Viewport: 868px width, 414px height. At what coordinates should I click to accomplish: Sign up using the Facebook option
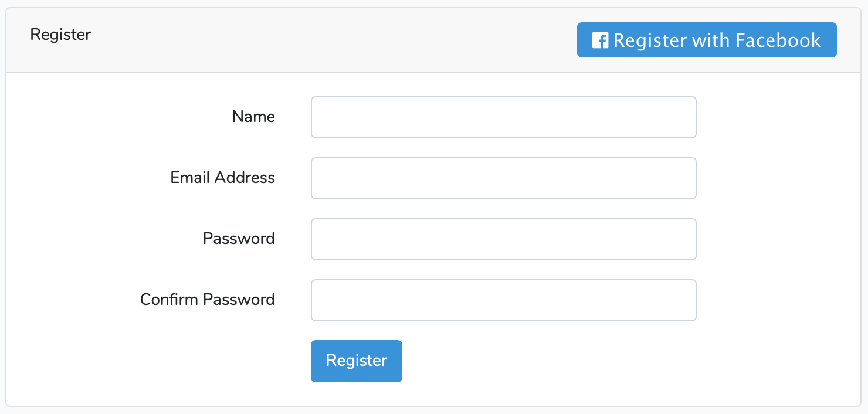pos(706,40)
